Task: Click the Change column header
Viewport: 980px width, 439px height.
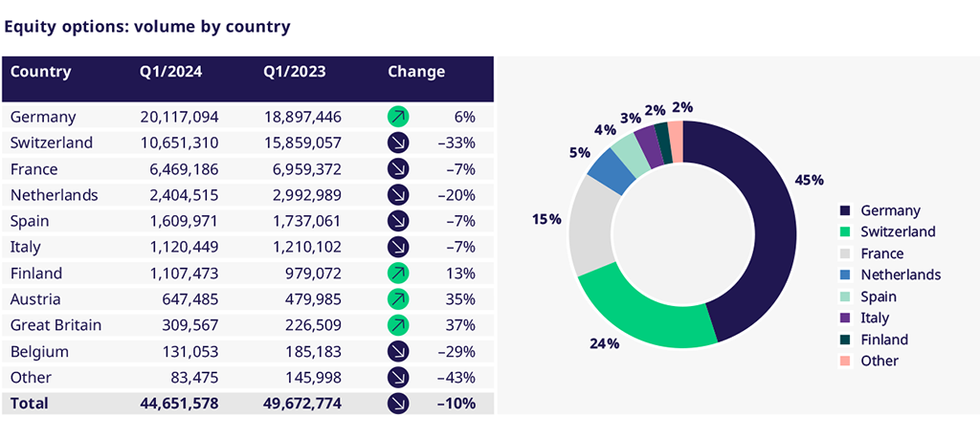Action: [x=416, y=72]
